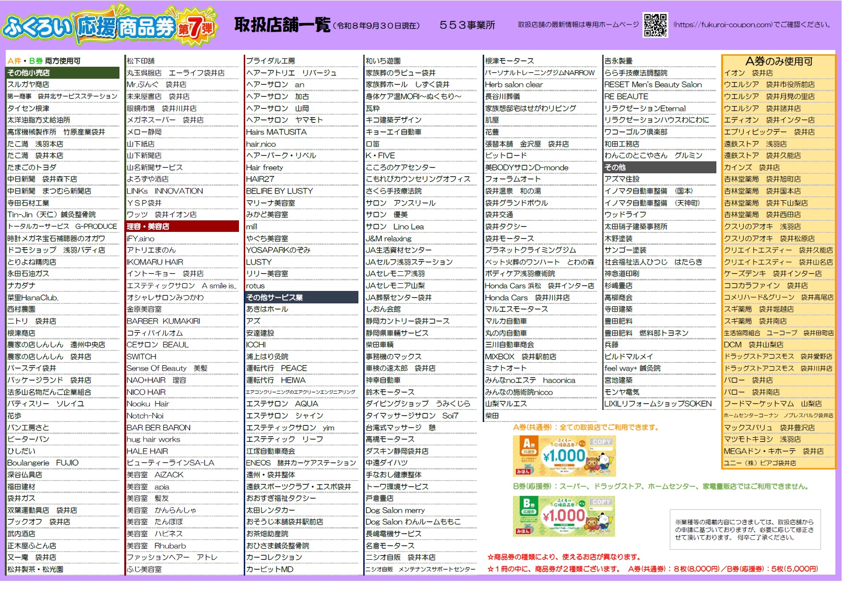Select store entry 運転代行 PEACE
868x614 pixels.
point(276,369)
